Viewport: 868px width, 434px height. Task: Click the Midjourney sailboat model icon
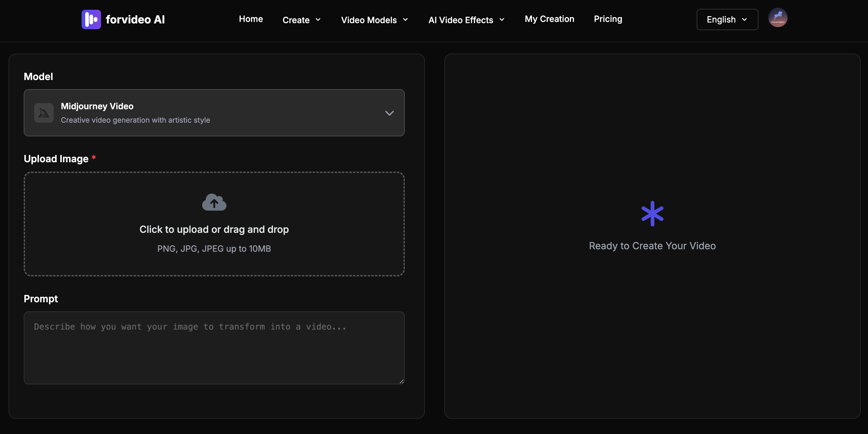tap(44, 113)
